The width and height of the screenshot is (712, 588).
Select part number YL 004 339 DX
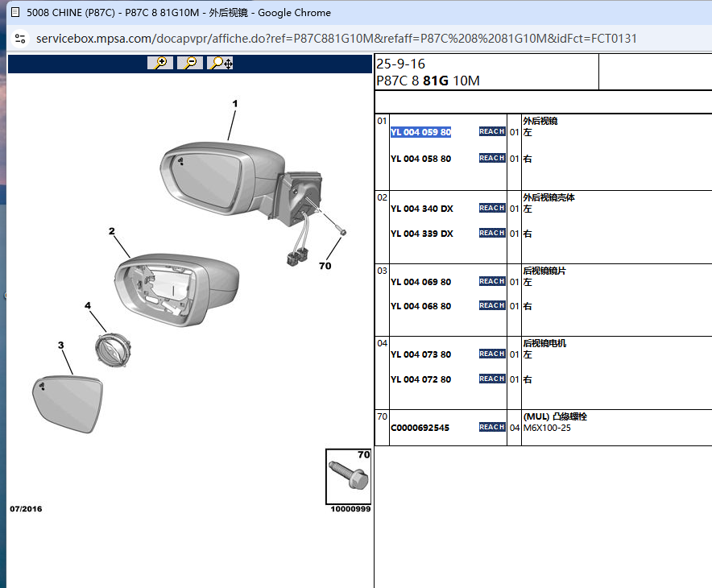pos(421,234)
